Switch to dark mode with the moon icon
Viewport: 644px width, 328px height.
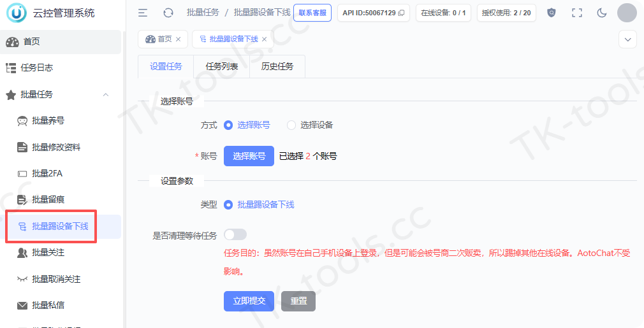(602, 13)
